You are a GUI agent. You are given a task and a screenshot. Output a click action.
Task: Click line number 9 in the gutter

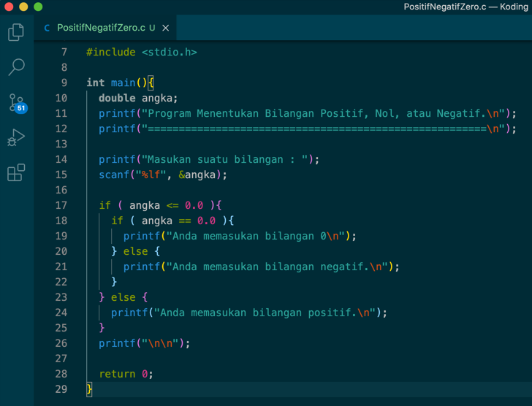click(64, 83)
